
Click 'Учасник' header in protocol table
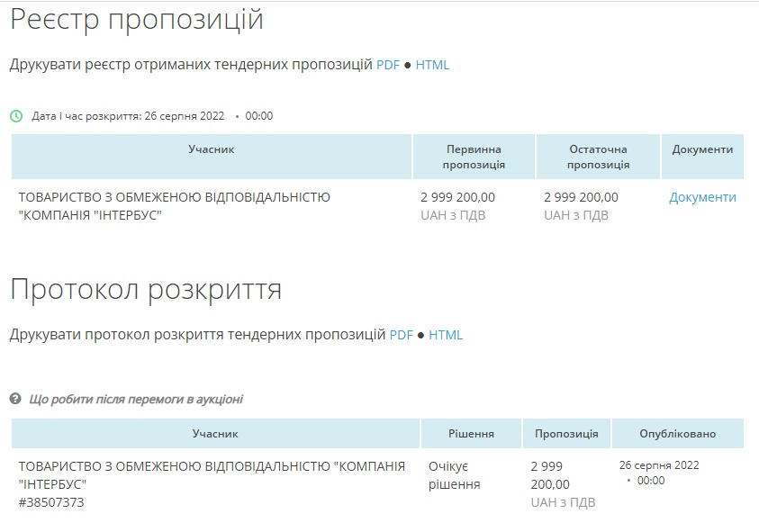pyautogui.click(x=215, y=434)
